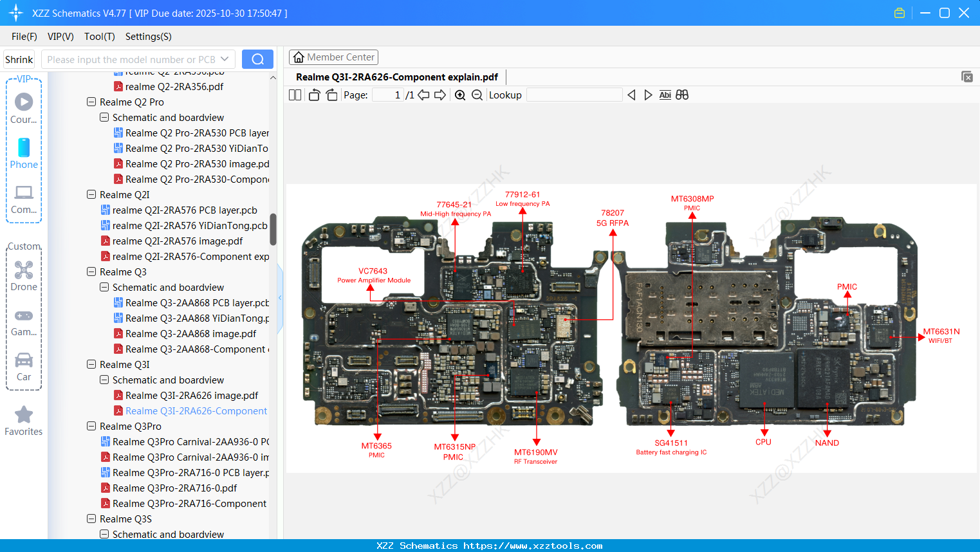
Task: Open realme Q2I-2RA576 PCB layer.pcb
Action: click(x=179, y=210)
